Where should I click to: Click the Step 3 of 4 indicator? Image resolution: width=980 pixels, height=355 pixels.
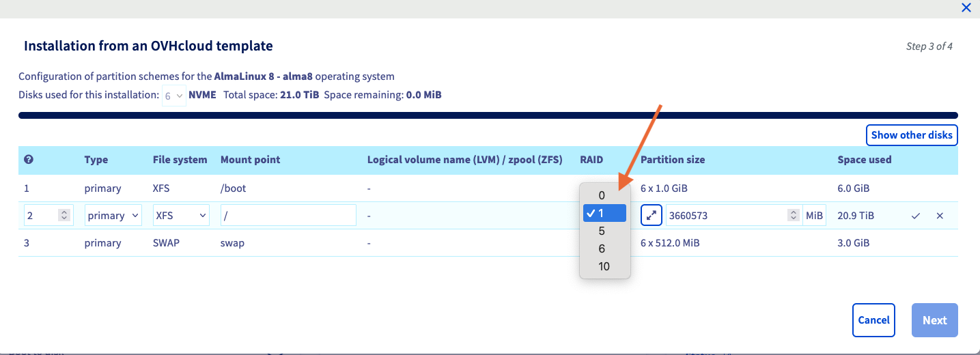coord(929,46)
